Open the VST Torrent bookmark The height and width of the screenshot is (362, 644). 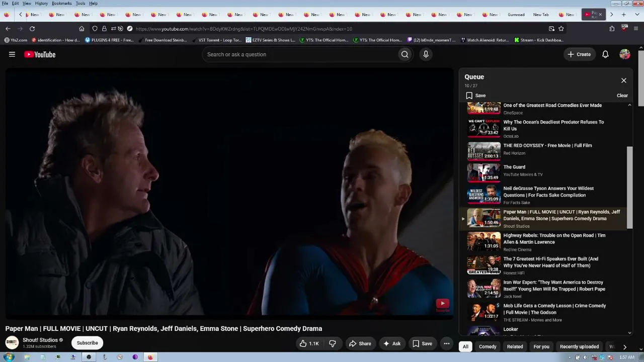[x=216, y=40]
